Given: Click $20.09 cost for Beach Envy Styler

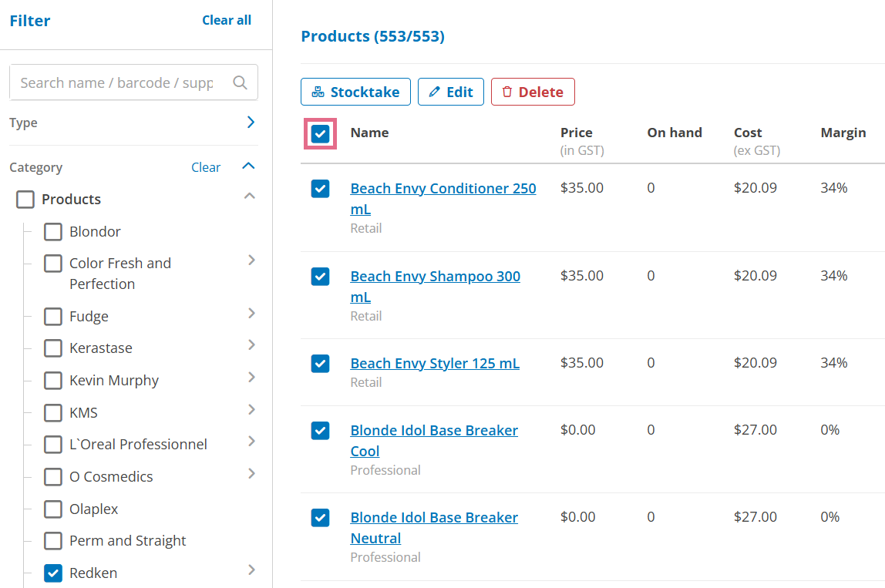Looking at the screenshot, I should 755,363.
